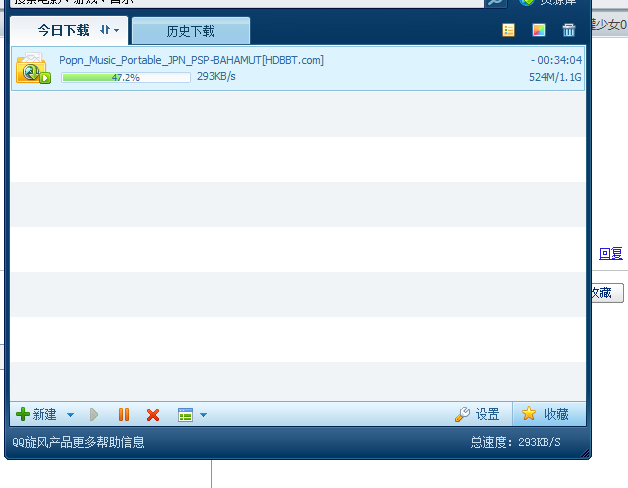The width and height of the screenshot is (628, 488).
Task: Click the download task folder icon
Action: tap(33, 68)
